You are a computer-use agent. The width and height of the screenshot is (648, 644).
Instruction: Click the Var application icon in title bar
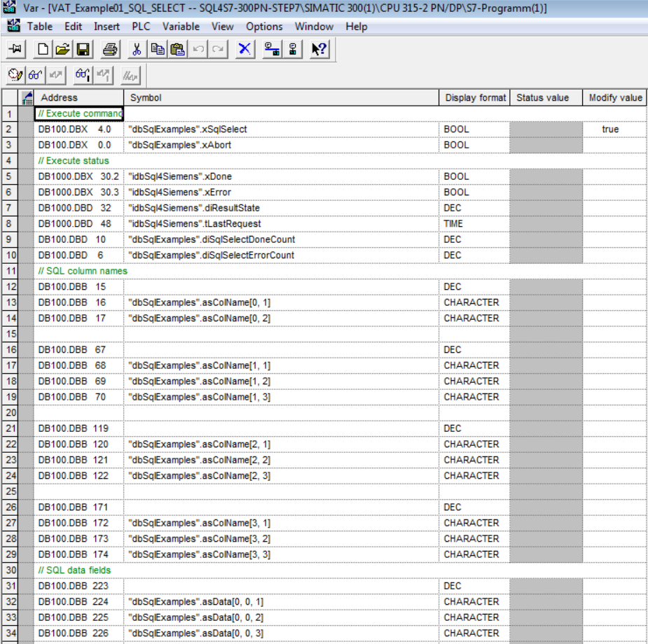pos(10,7)
